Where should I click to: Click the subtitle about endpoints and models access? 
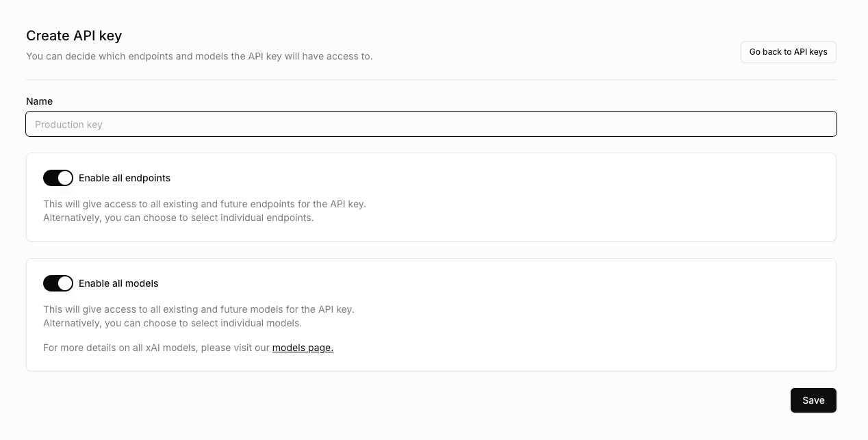(x=199, y=56)
